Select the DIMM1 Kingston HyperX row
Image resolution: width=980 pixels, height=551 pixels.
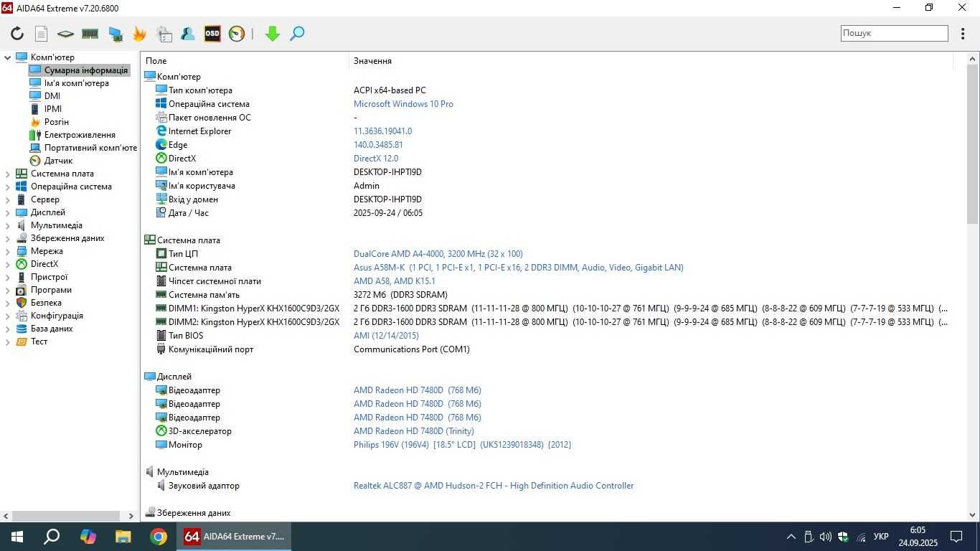point(551,309)
